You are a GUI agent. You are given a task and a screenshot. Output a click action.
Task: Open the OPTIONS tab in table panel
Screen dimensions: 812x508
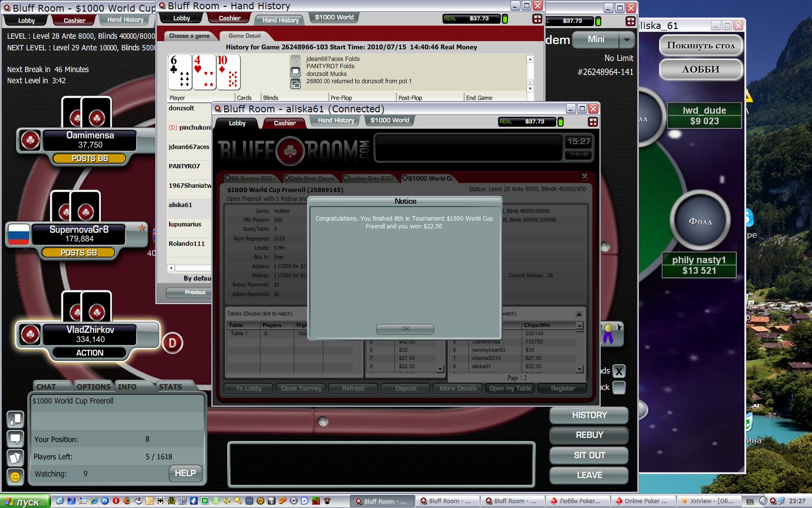pyautogui.click(x=93, y=387)
